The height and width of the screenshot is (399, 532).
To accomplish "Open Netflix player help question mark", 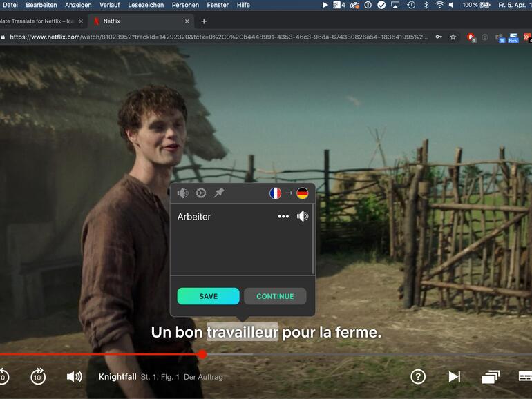I will (418, 377).
